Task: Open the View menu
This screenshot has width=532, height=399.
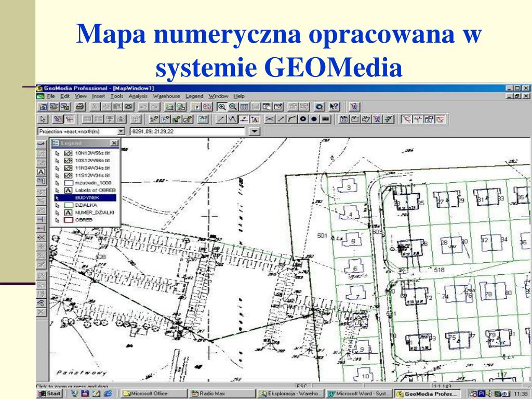Action: point(81,96)
